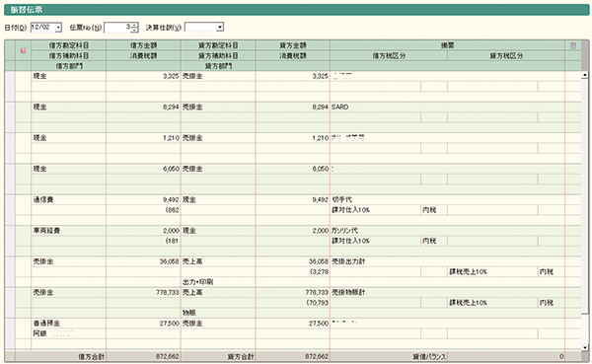Click the red icon in the table header
Image resolution: width=592 pixels, height=364 pixels.
pos(24,50)
